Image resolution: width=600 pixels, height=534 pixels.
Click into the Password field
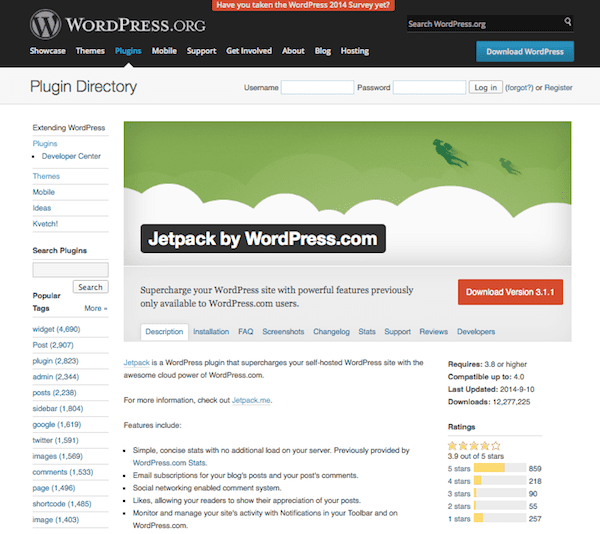point(429,88)
